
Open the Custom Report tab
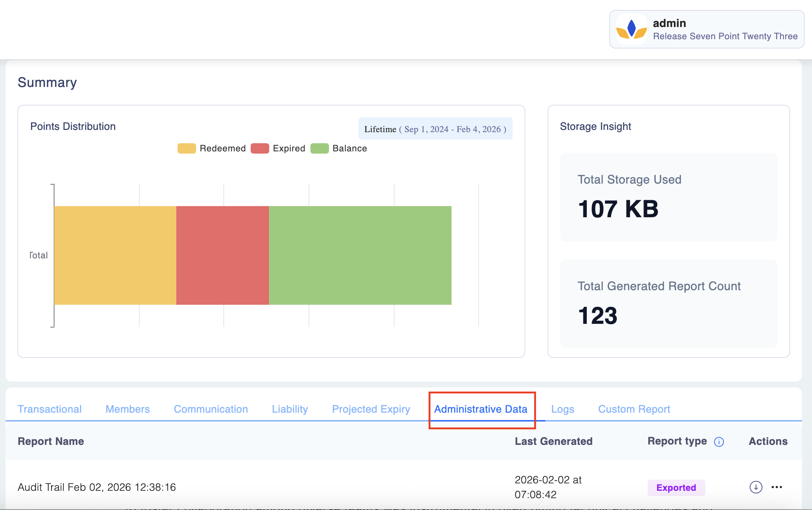(634, 409)
